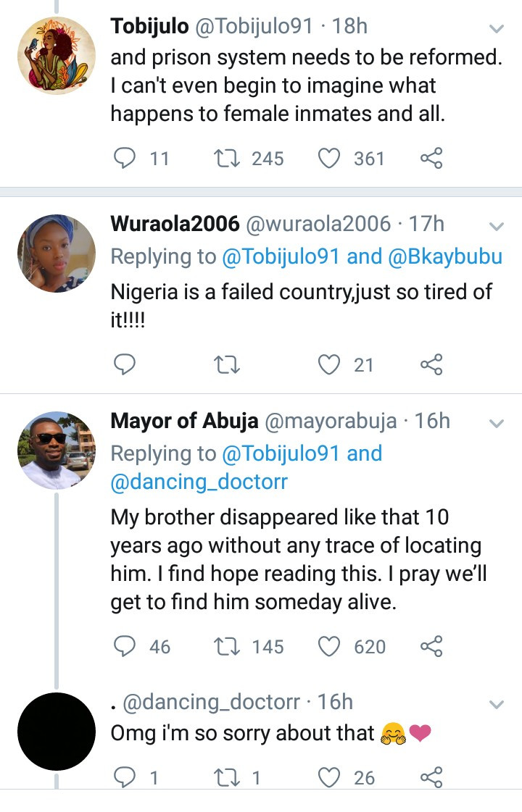
Task: Expand options menu on Mayor of Abuja's tweet
Action: 497,423
